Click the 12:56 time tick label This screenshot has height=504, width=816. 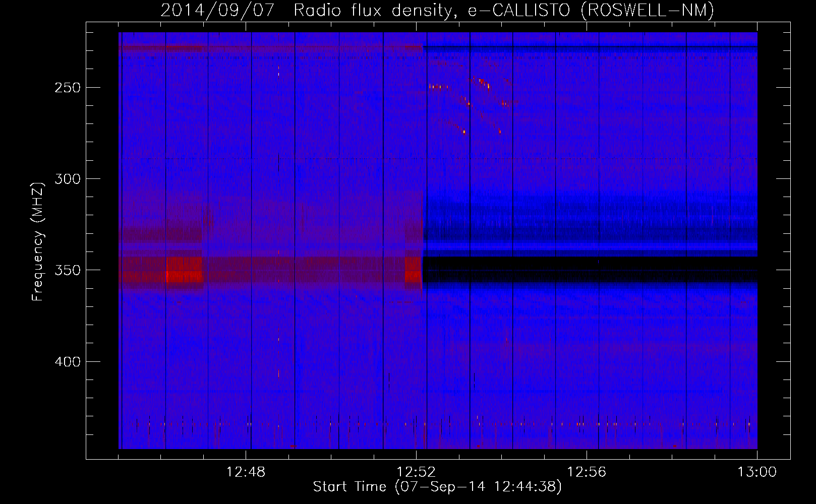tap(587, 472)
